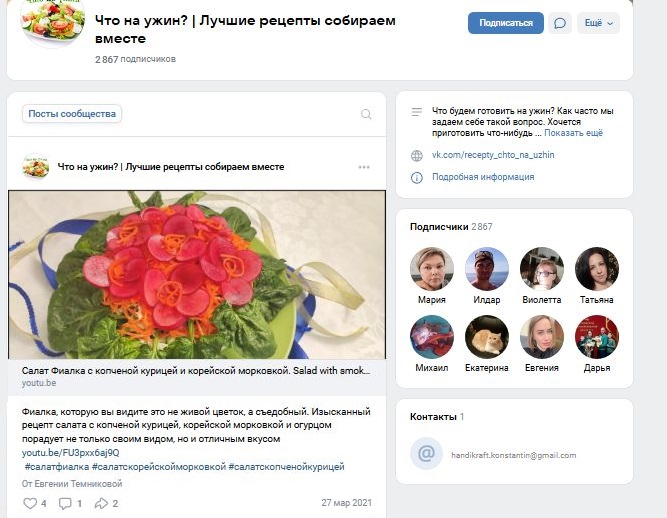Click the info icon beside Подробная информация
The width and height of the screenshot is (667, 518).
[x=416, y=177]
